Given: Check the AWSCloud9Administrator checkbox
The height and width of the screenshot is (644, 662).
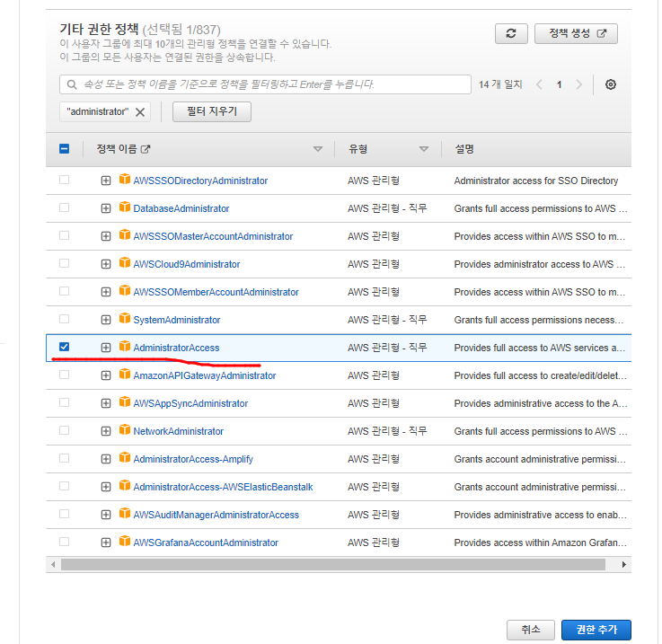Looking at the screenshot, I should pyautogui.click(x=64, y=263).
